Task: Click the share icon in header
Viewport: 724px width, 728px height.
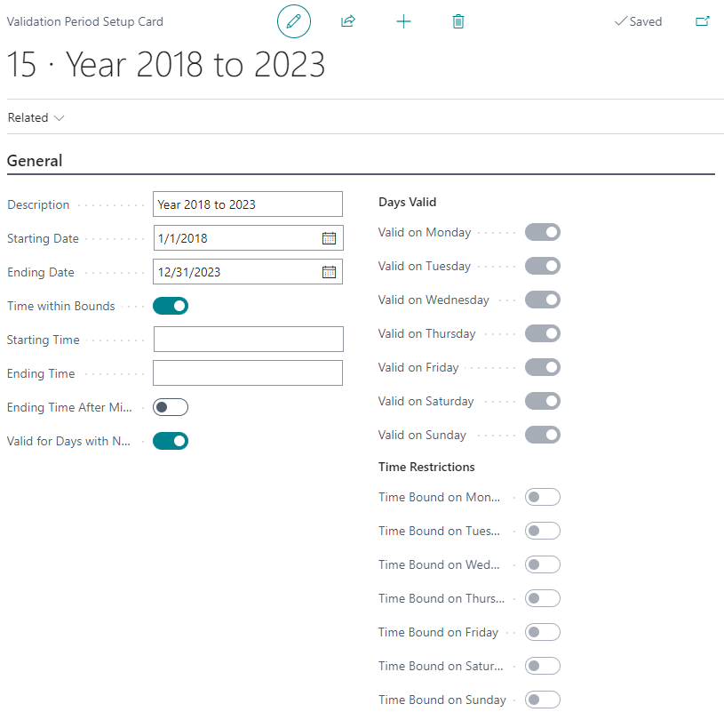Action: 348,21
